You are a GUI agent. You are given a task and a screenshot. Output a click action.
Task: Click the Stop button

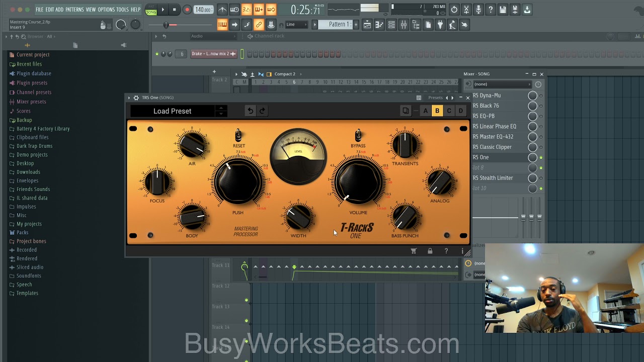point(175,10)
